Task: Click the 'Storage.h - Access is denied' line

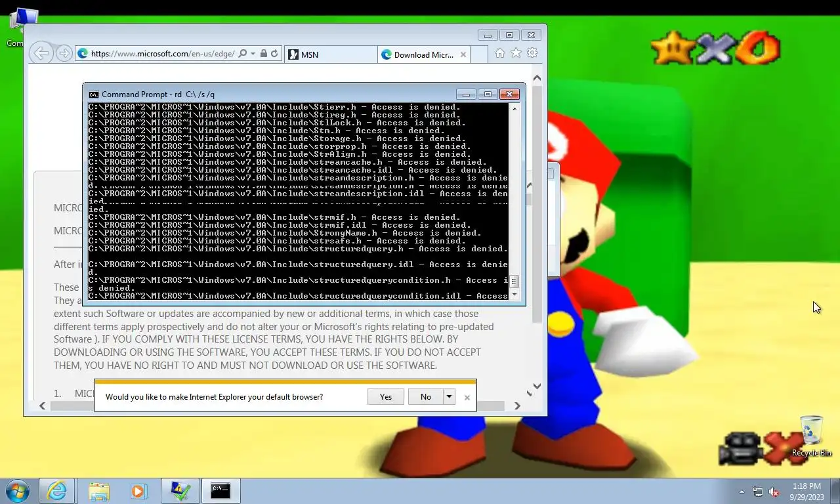Action: pos(277,138)
